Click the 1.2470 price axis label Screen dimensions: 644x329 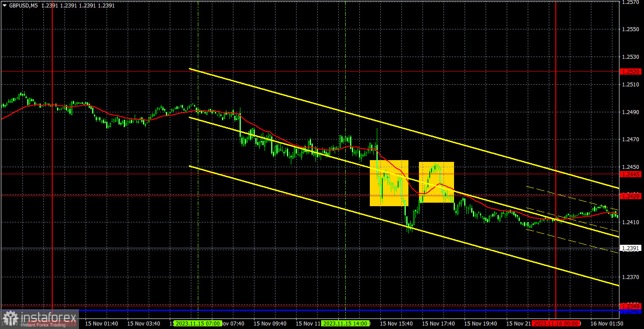click(x=631, y=139)
